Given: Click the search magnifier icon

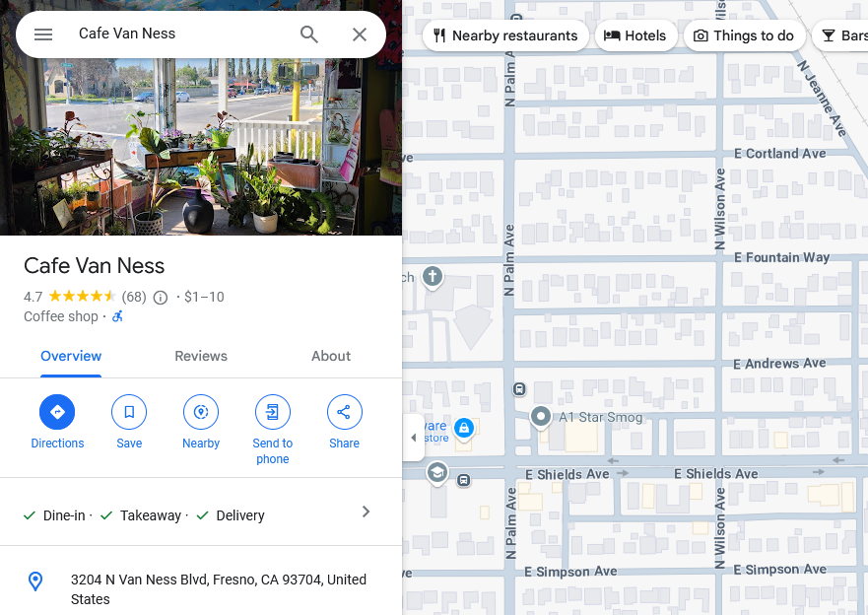Looking at the screenshot, I should click(309, 34).
